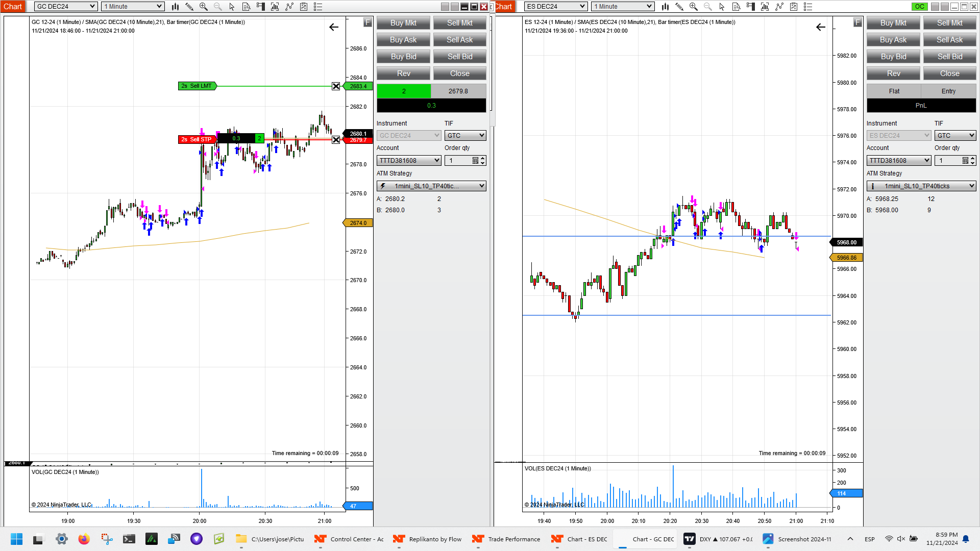Select the cursor pointer tool in ES chart
The width and height of the screenshot is (980, 551).
tap(722, 7)
